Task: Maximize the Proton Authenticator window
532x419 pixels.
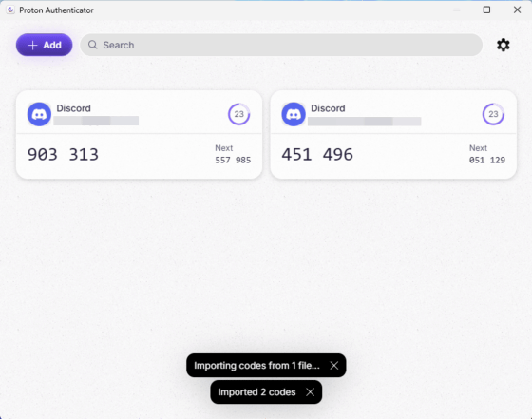Action: (486, 10)
